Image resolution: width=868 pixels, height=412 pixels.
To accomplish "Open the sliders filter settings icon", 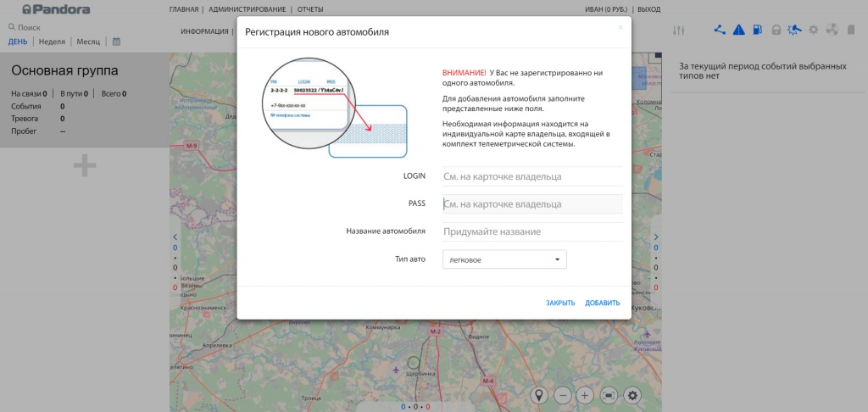I will tap(678, 31).
